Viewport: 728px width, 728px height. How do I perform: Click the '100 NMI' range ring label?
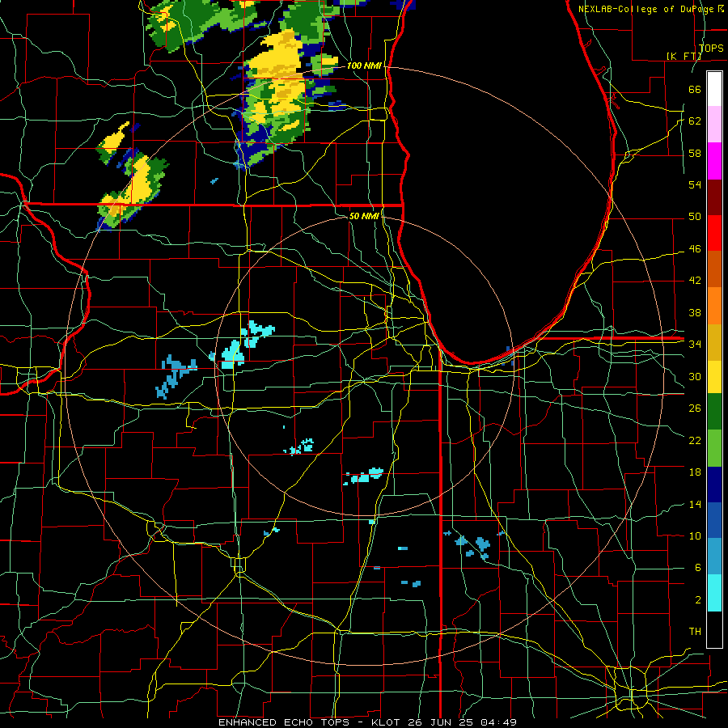click(x=365, y=66)
